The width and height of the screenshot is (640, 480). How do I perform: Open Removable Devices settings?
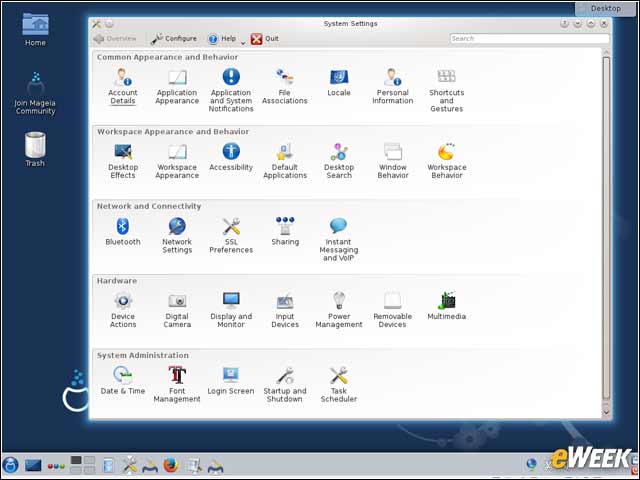393,310
